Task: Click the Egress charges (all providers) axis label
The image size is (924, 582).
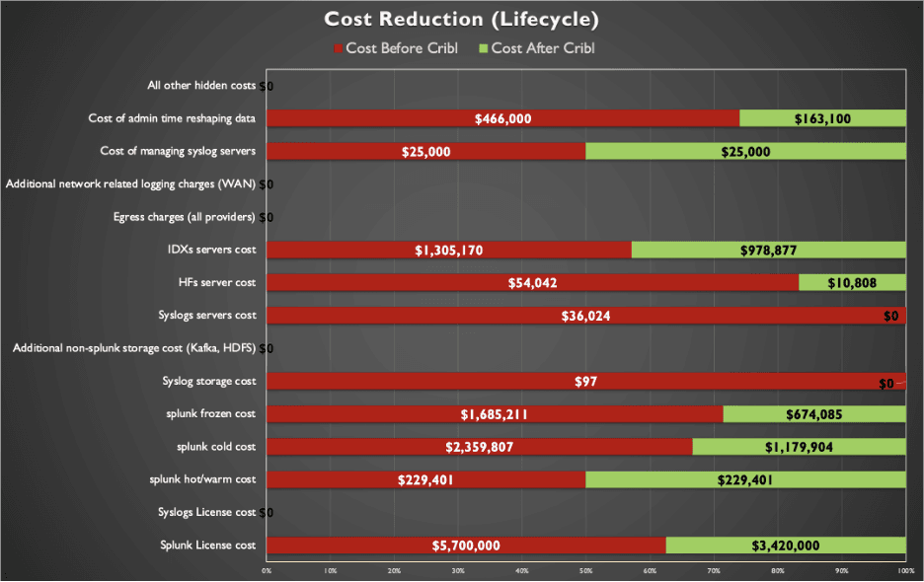Action: [184, 217]
